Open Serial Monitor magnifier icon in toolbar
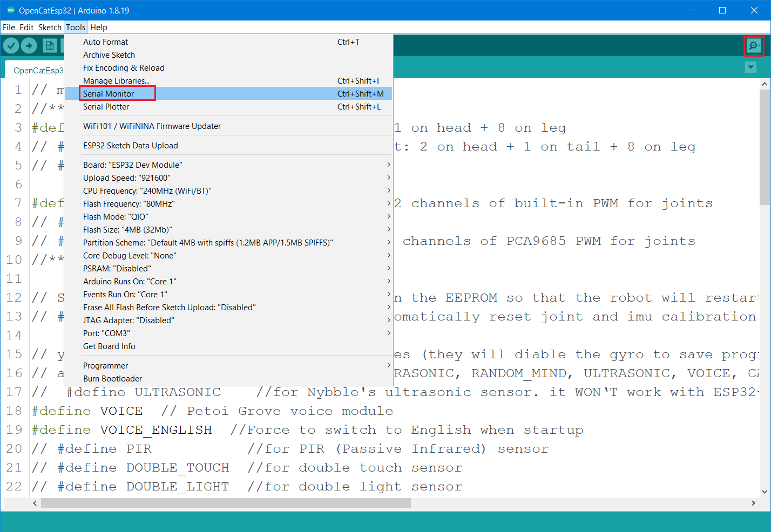This screenshot has width=771, height=532. pos(753,46)
